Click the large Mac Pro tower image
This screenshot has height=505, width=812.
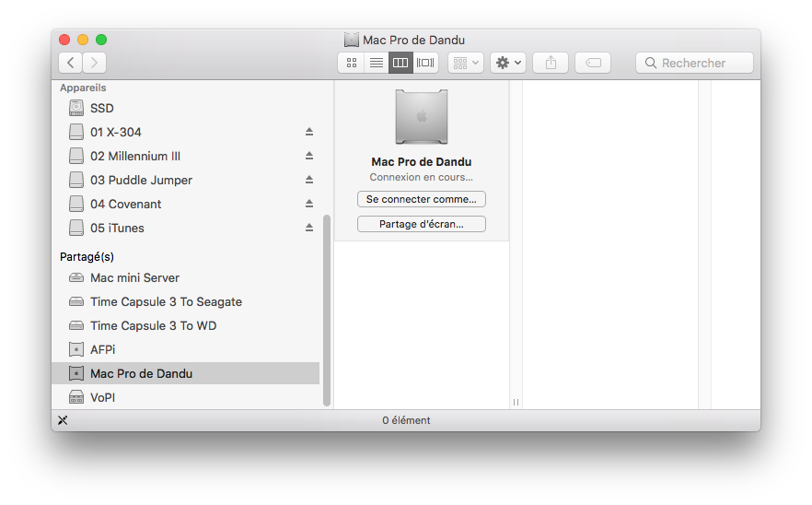[422, 117]
